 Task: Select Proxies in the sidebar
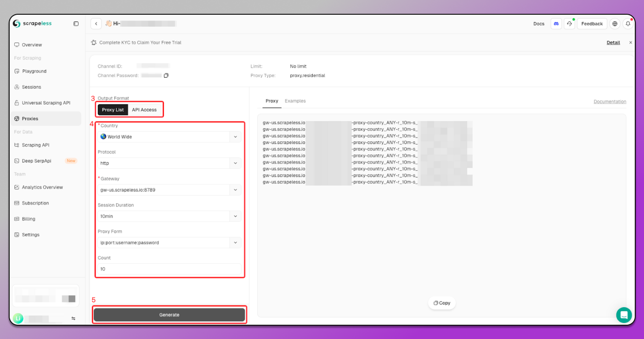(46, 119)
